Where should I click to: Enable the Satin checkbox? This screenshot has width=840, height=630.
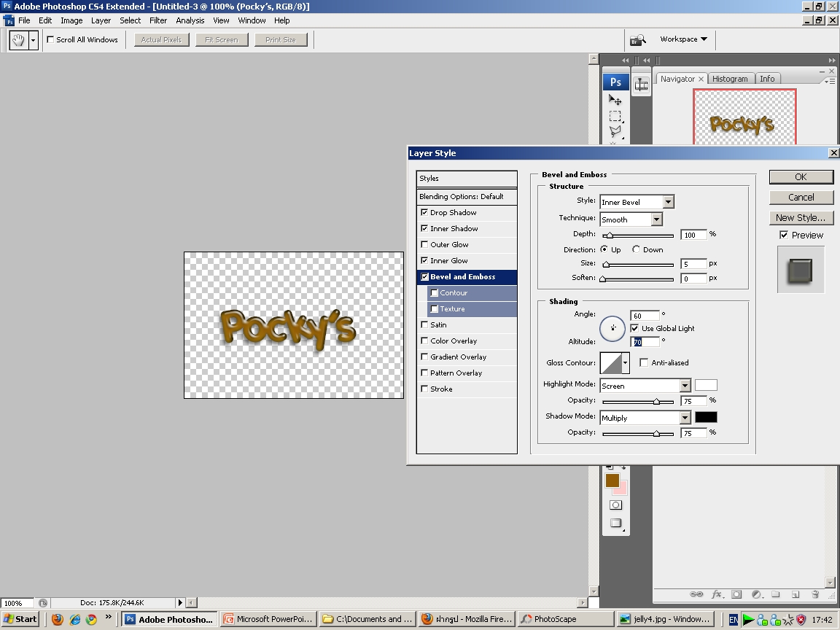(x=424, y=324)
